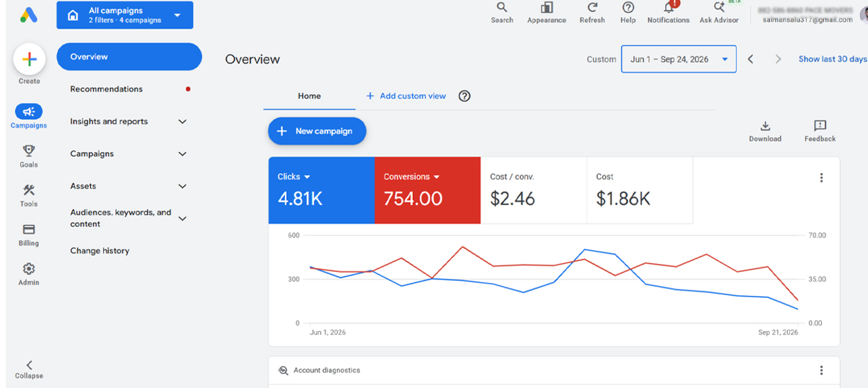Click the help icon beside Add custom view
Viewport: 868px width, 388px height.
point(465,96)
